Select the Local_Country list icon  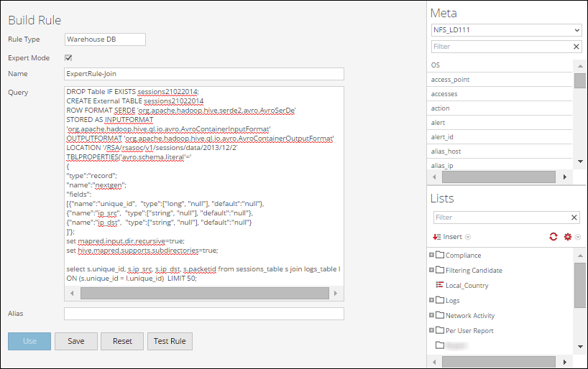[x=440, y=285]
